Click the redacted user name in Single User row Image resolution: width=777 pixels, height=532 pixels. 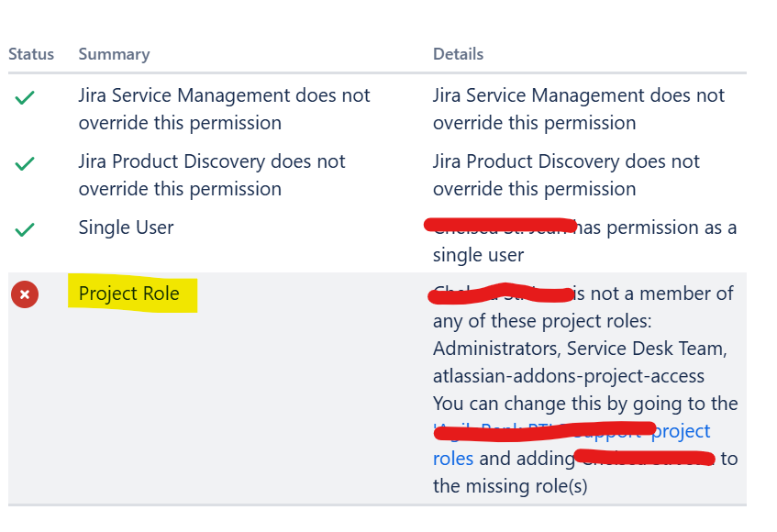pyautogui.click(x=500, y=225)
